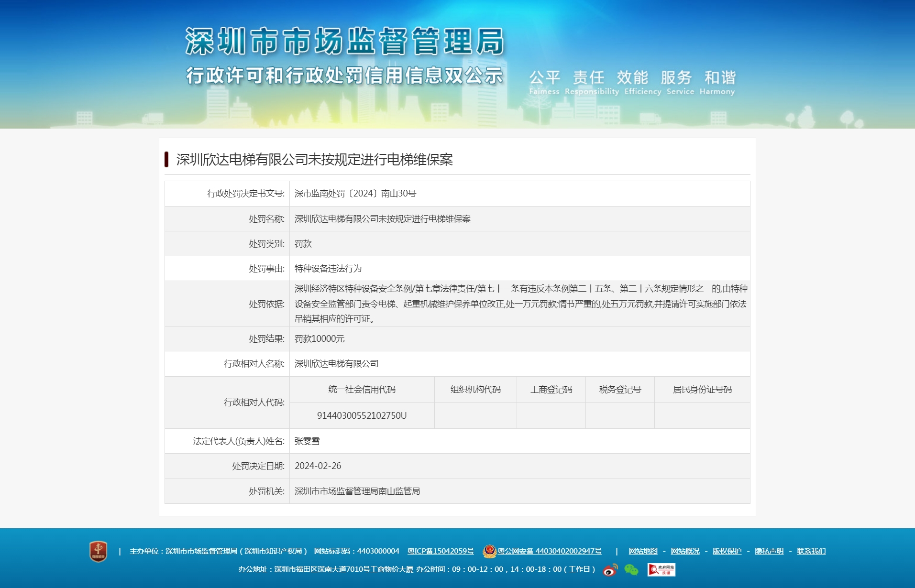915x588 pixels.
Task: Click the 政府网站找错 error-report icon
Action: tap(661, 570)
